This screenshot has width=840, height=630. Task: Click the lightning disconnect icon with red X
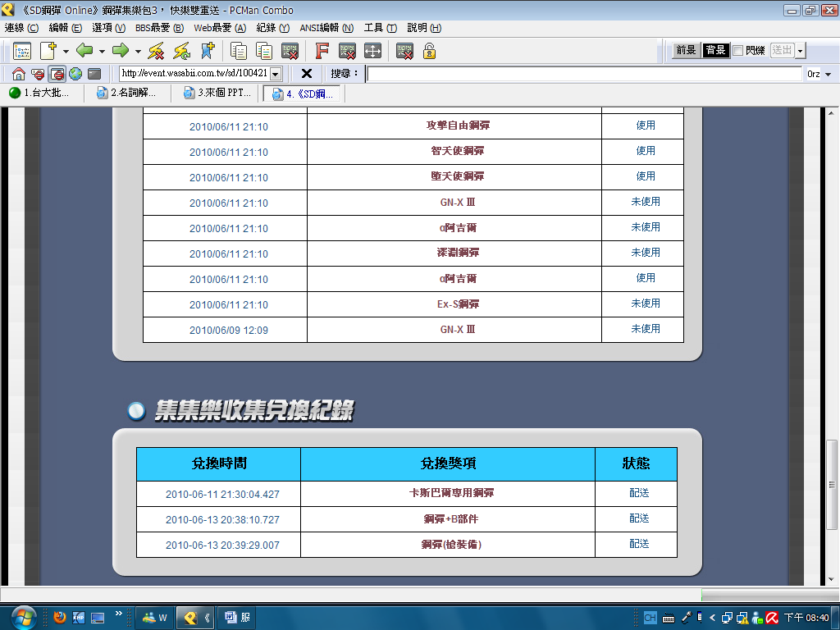point(157,51)
